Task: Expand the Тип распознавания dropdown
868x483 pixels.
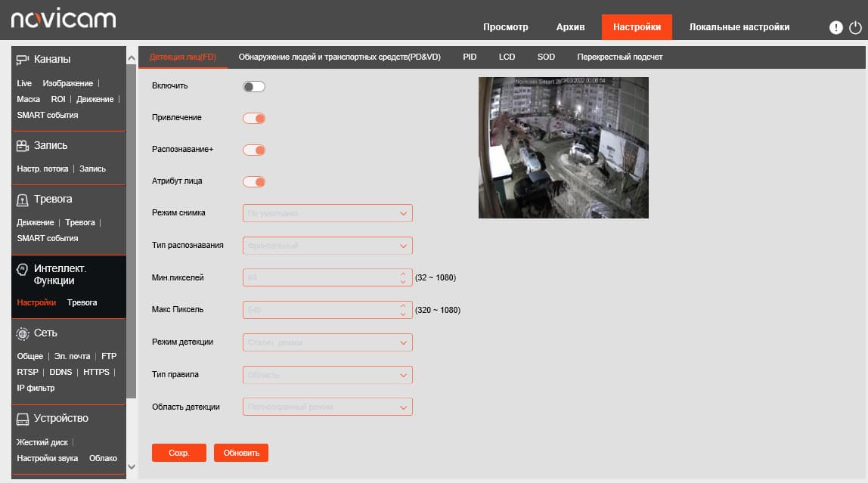Action: pos(327,246)
